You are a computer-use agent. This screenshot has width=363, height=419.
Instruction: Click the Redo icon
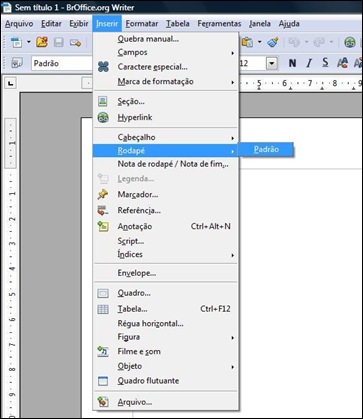[x=319, y=42]
